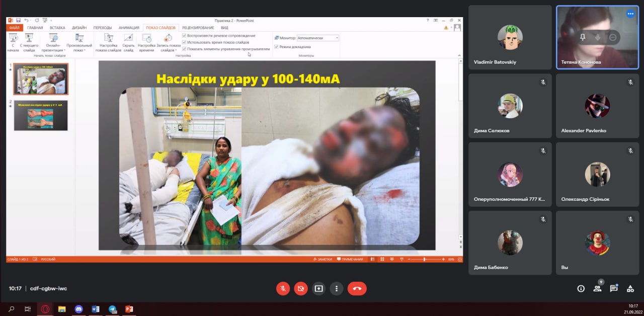Expand Произвольный показ dropdown
This screenshot has height=316, width=644.
click(79, 43)
